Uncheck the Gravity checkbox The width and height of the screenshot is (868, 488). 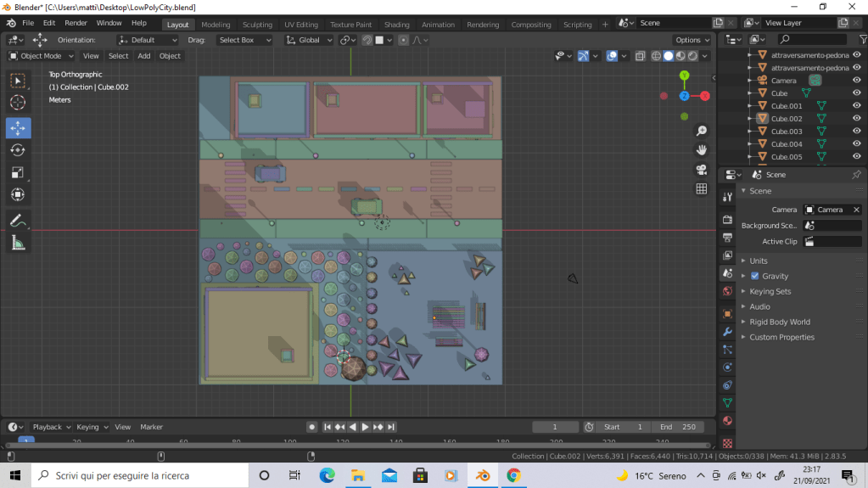click(x=754, y=276)
